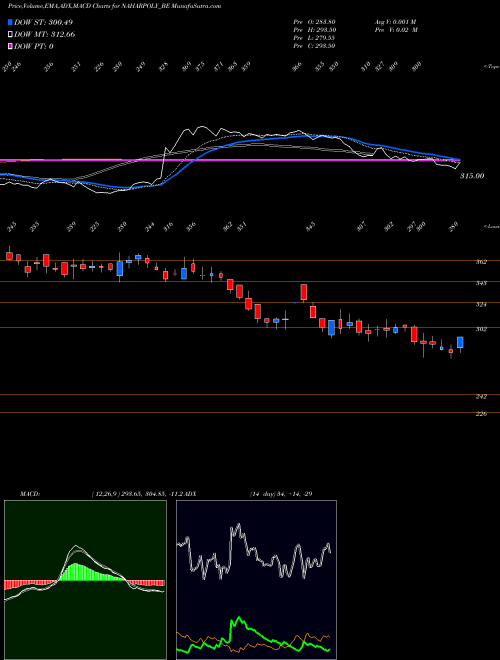Click the 242 price level label

pyautogui.click(x=481, y=397)
